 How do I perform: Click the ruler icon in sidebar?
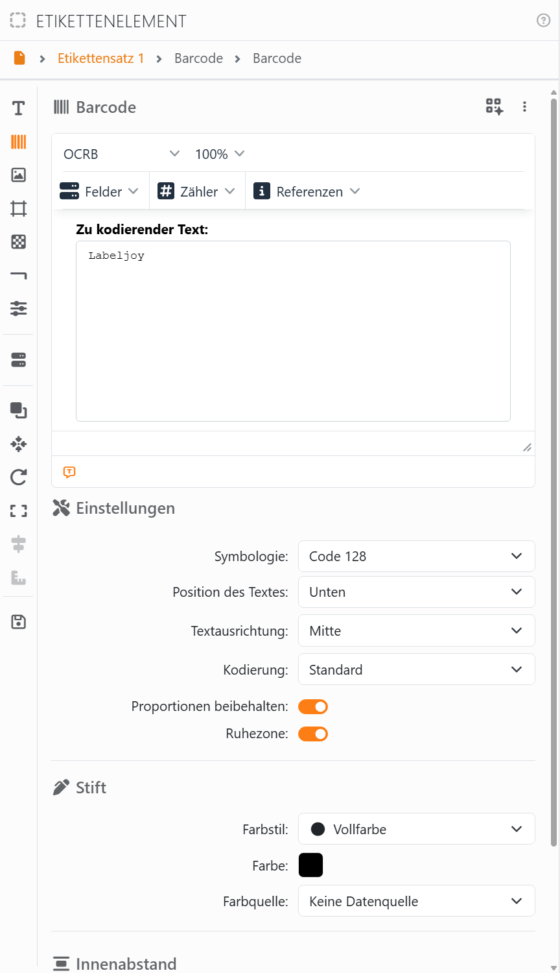tap(19, 577)
